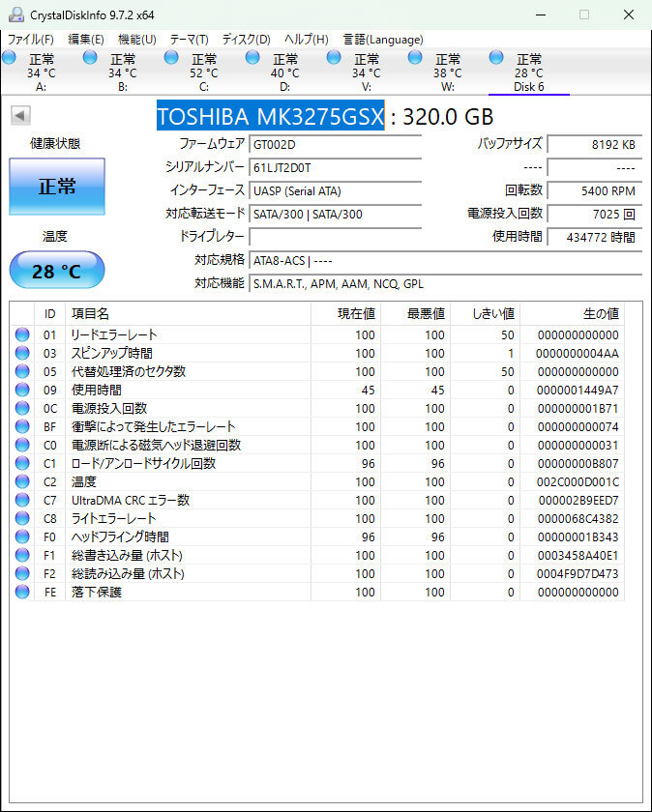The image size is (652, 812).
Task: Click the 対応規格 field ATA8-ACS
Action: 446,260
